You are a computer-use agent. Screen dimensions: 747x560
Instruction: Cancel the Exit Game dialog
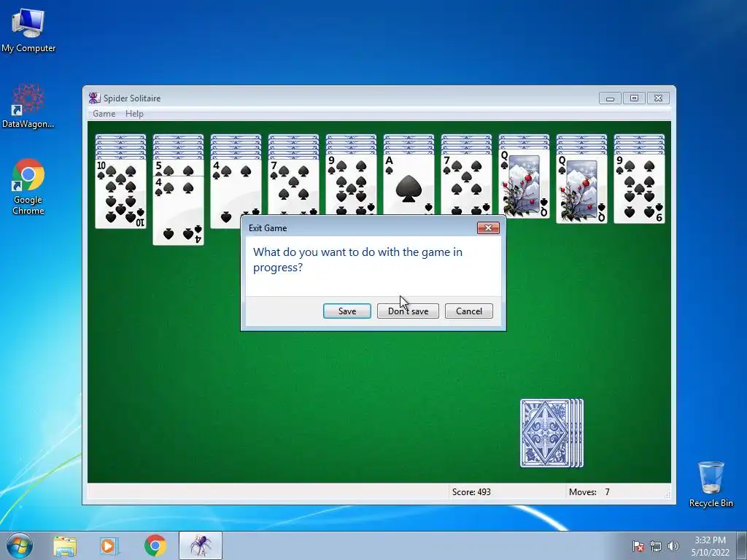(x=469, y=311)
